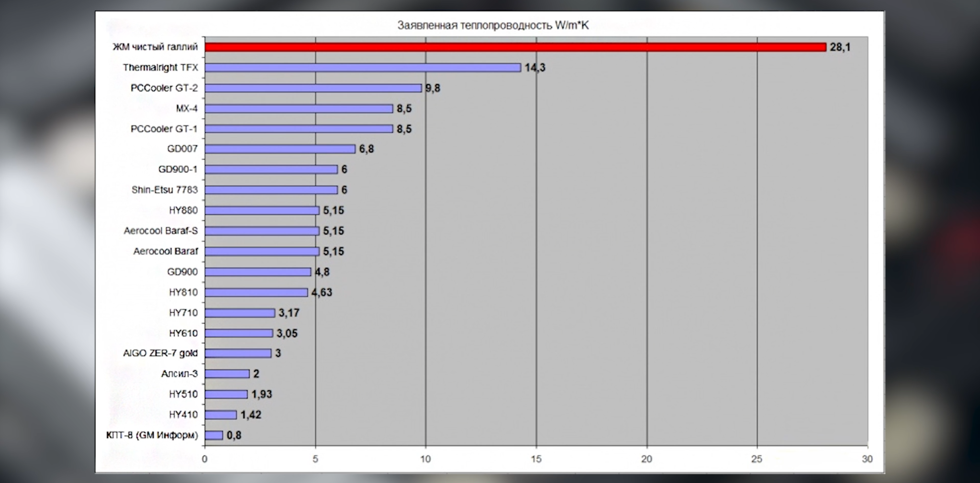Click the HY510 bar
The height and width of the screenshot is (483, 980).
(x=226, y=395)
